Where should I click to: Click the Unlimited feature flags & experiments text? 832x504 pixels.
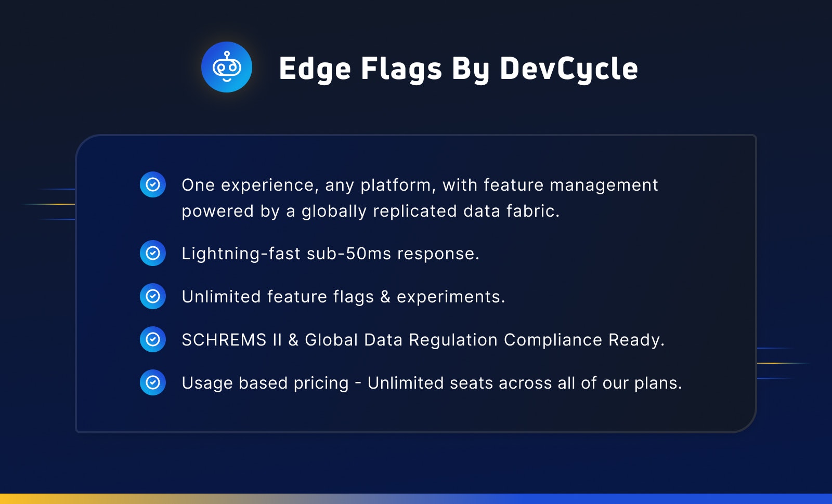click(343, 297)
